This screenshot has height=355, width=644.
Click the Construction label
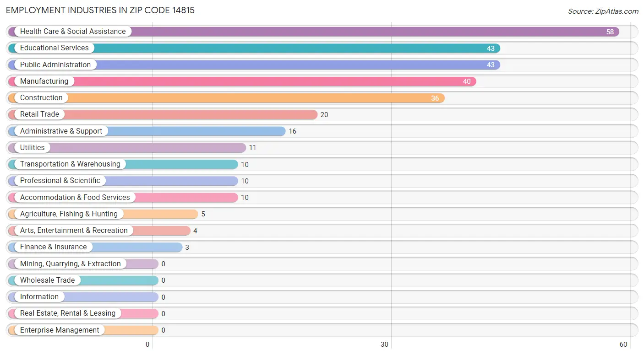pyautogui.click(x=41, y=98)
